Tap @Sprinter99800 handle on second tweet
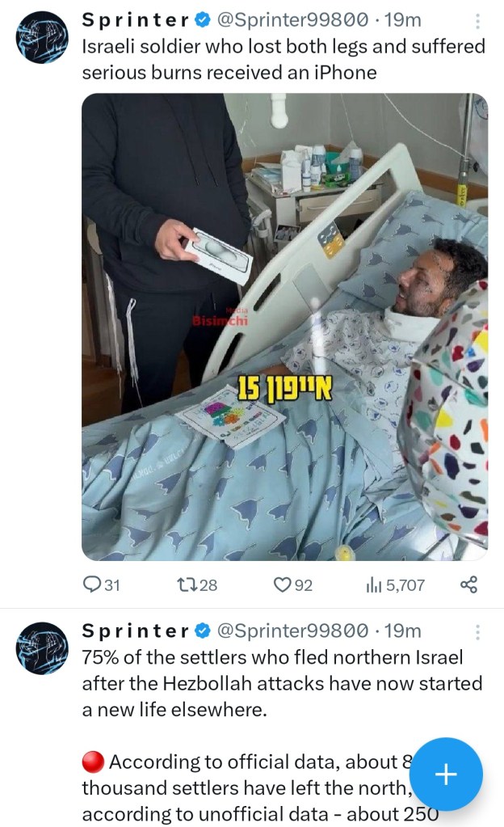Screen dimensions: 504x827 click(292, 631)
